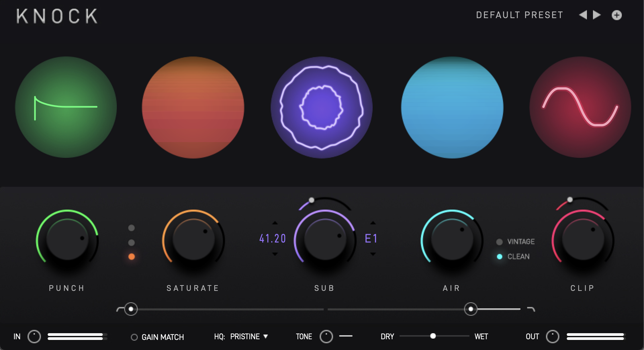Image resolution: width=644 pixels, height=350 pixels.
Task: Click the TONE knob
Action: [326, 337]
